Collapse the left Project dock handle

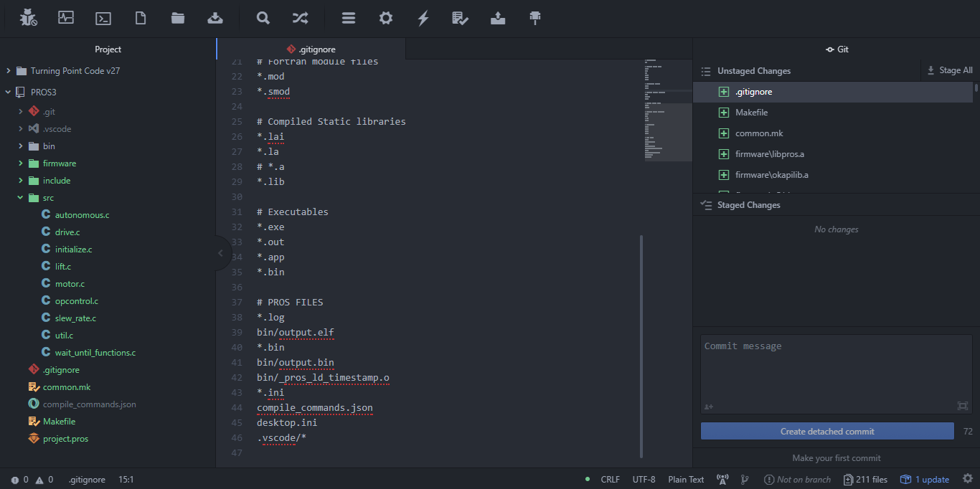click(x=222, y=253)
